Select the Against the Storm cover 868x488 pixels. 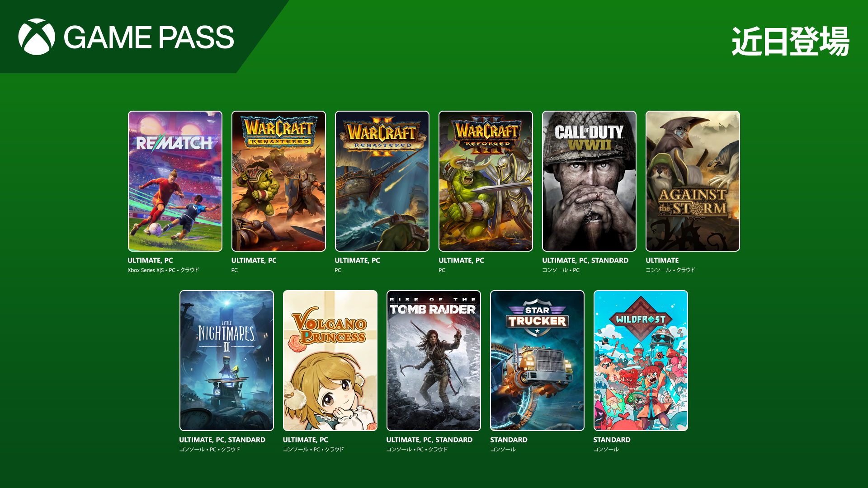[693, 181]
